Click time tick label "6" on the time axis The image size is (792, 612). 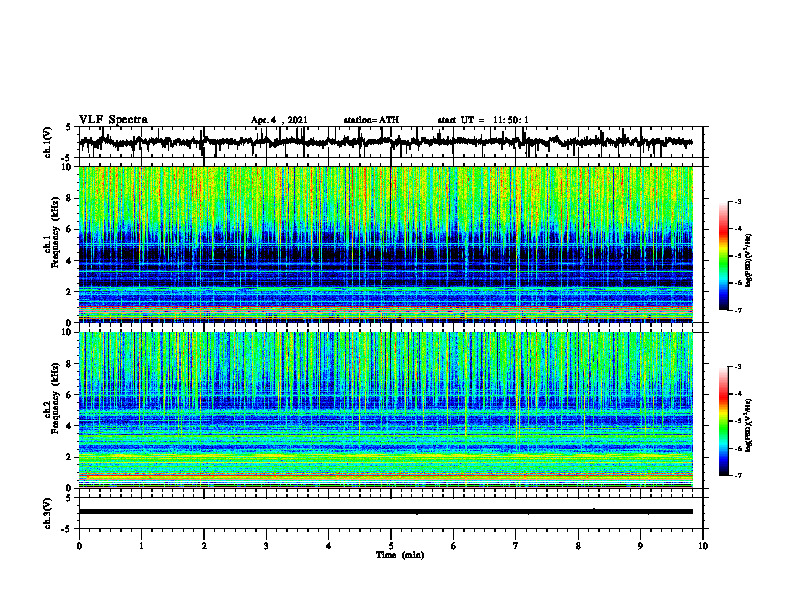(454, 546)
